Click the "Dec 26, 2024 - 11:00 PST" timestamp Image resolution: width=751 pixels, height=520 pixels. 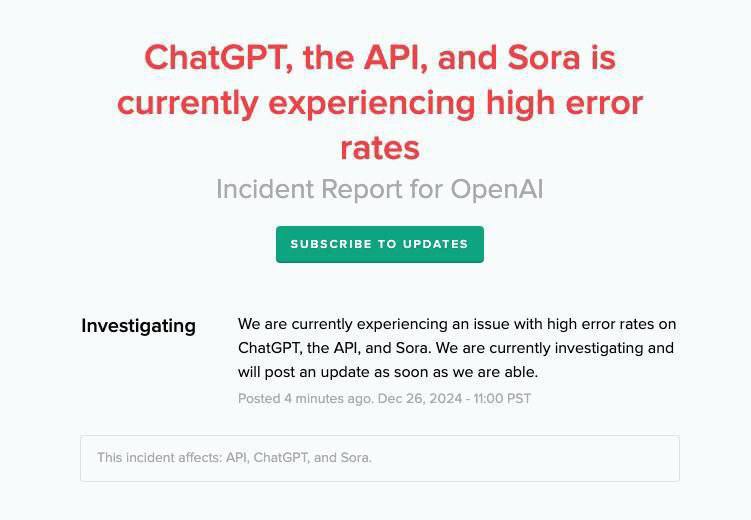click(x=454, y=398)
